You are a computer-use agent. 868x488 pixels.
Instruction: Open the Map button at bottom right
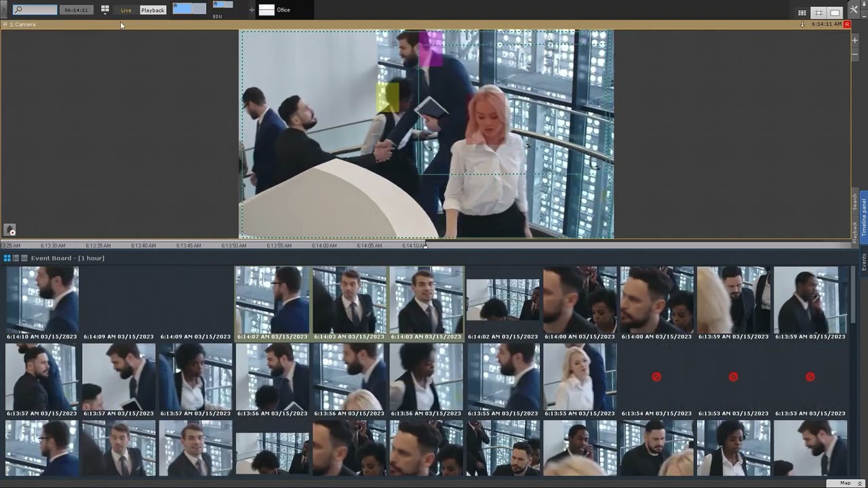(x=846, y=483)
